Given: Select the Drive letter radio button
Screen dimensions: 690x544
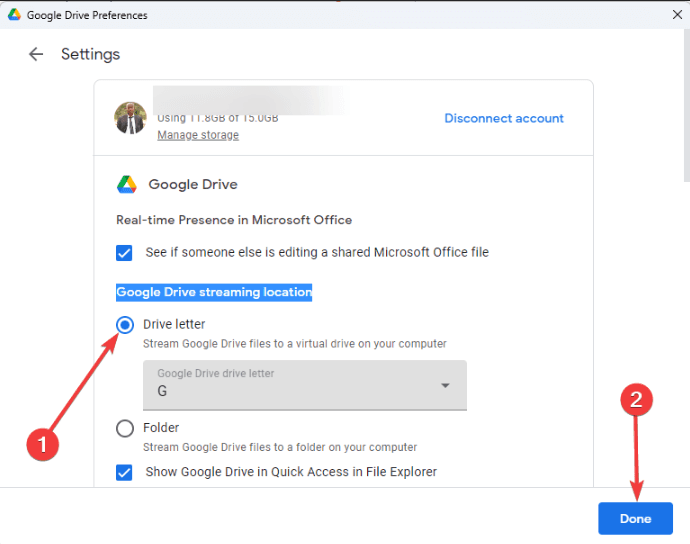Looking at the screenshot, I should (x=125, y=325).
